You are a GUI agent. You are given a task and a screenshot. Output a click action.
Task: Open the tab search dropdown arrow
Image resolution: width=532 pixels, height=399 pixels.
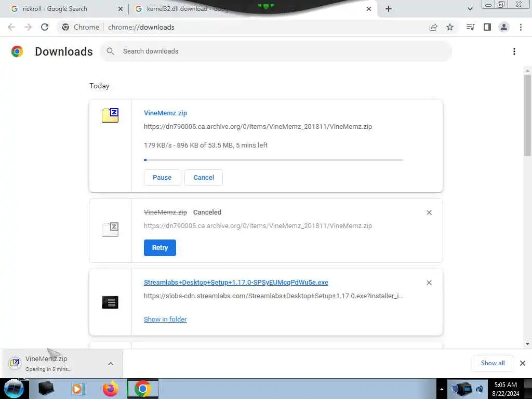tap(470, 9)
